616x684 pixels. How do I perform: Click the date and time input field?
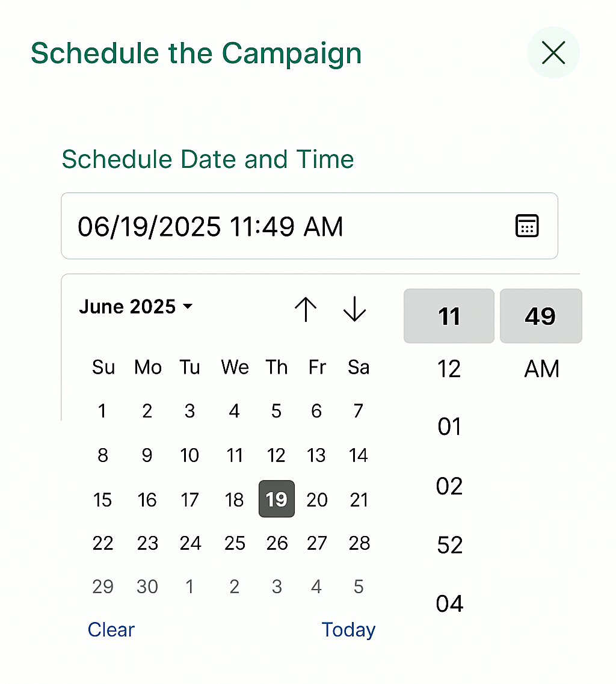coord(309,226)
